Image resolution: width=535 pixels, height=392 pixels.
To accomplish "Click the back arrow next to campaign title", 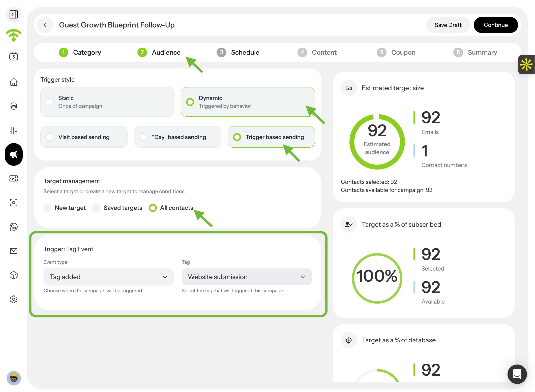I will (x=45, y=25).
